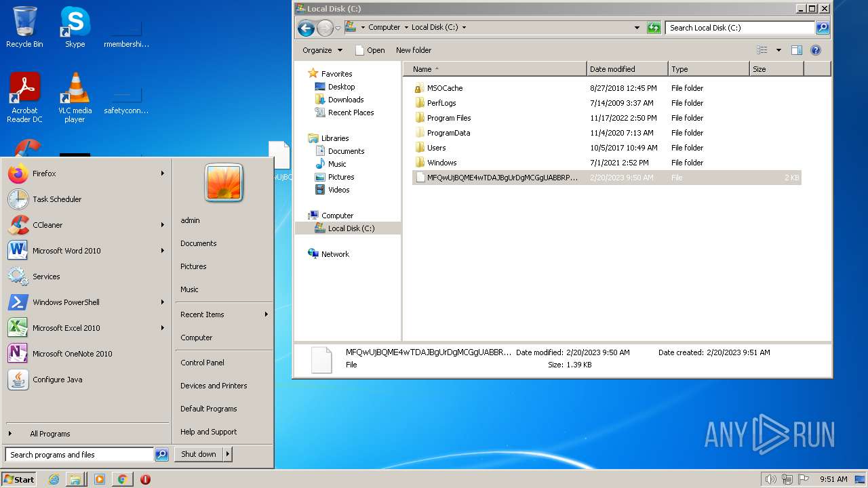Open Internet Explorer from the taskbar
Viewport: 868px width, 488px height.
(54, 479)
